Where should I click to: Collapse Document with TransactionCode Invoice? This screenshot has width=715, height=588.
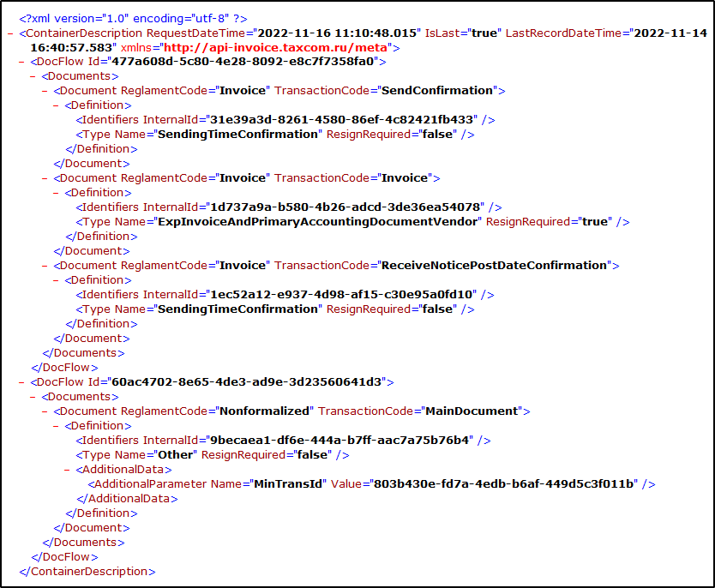click(x=45, y=178)
